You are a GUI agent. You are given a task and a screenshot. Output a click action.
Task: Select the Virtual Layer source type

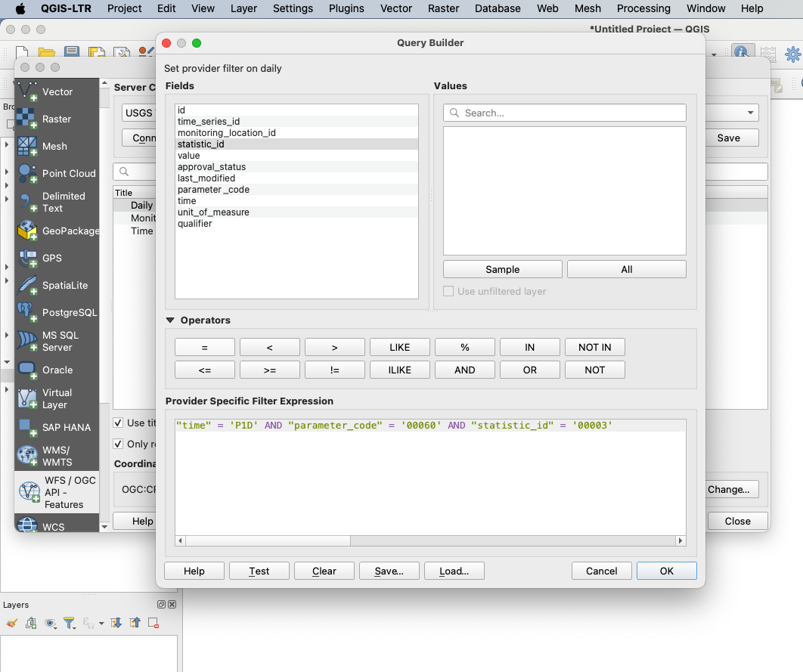click(x=57, y=398)
